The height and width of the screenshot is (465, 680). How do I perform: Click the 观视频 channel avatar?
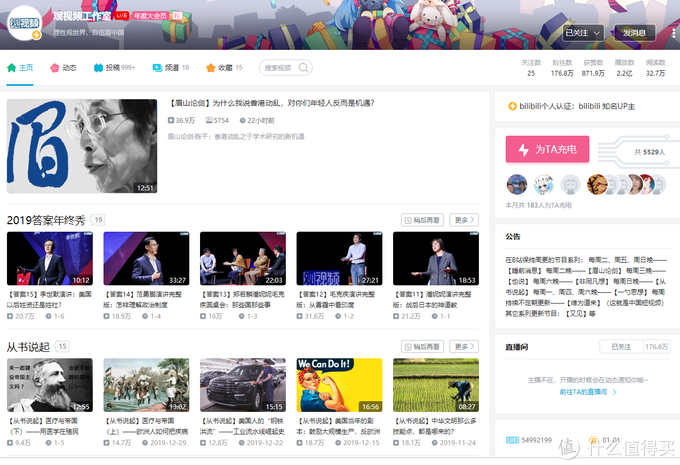coord(25,23)
